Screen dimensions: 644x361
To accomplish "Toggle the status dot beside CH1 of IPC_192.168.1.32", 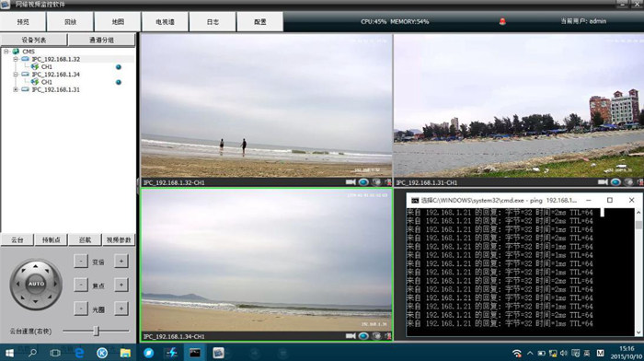I will click(x=119, y=67).
